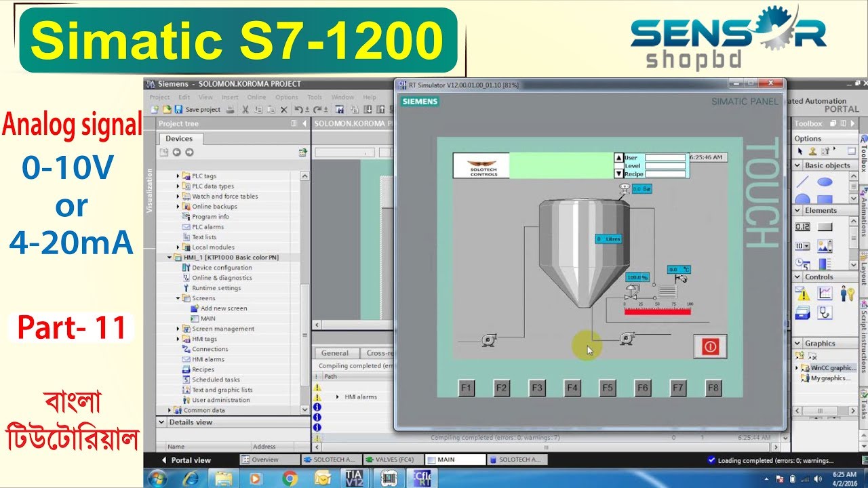Collapse the Screens folder
Viewport: 868px width, 488px height.
click(178, 298)
